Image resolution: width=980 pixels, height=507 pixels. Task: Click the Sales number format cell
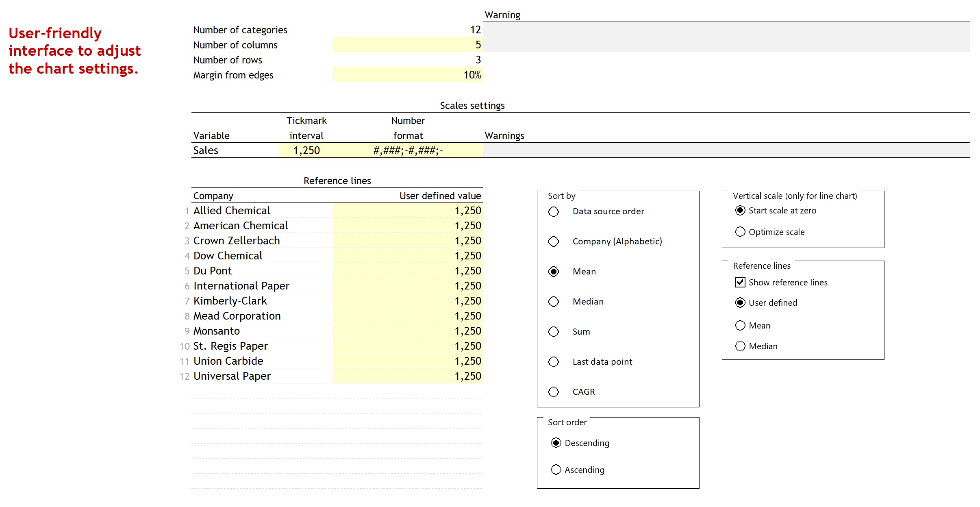[x=408, y=150]
